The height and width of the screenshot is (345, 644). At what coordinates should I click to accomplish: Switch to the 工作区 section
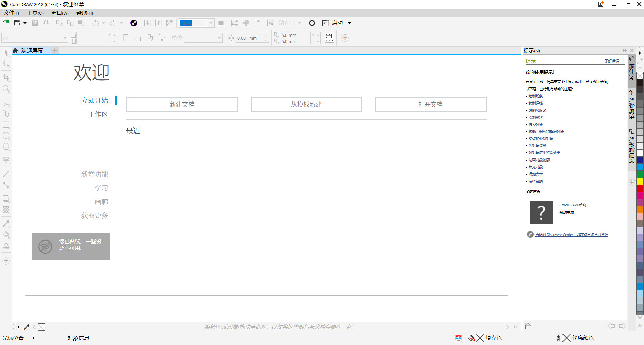coord(98,115)
